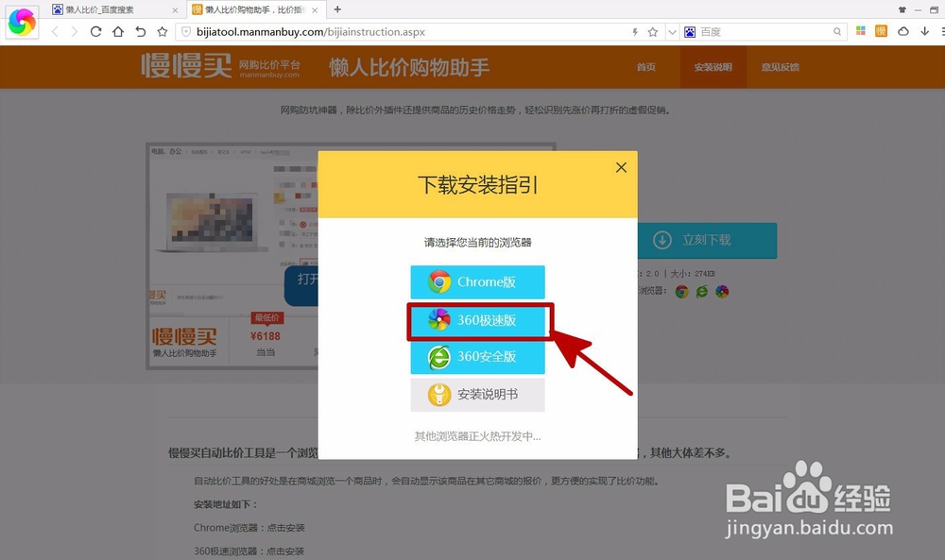Click the lightning speed-mode icon in address bar
Image resolution: width=945 pixels, height=560 pixels.
[635, 32]
